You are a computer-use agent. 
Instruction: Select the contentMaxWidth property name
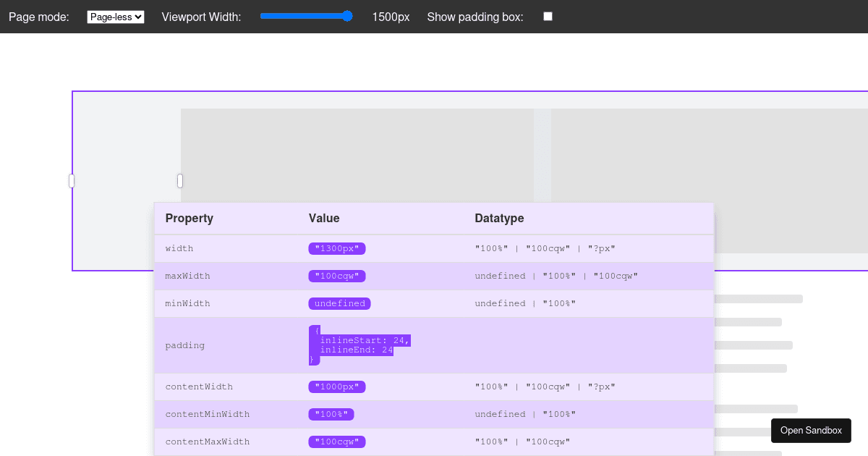coord(208,442)
